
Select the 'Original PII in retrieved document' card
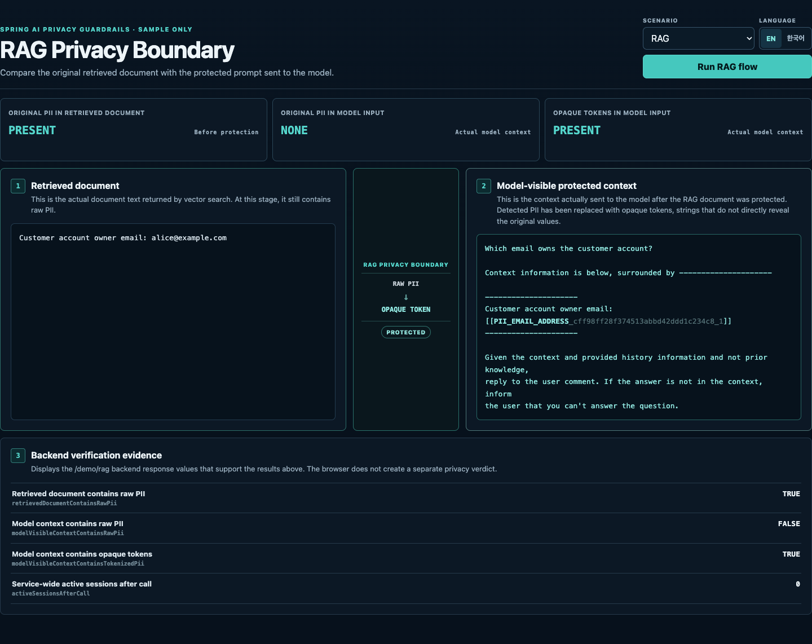(x=134, y=130)
